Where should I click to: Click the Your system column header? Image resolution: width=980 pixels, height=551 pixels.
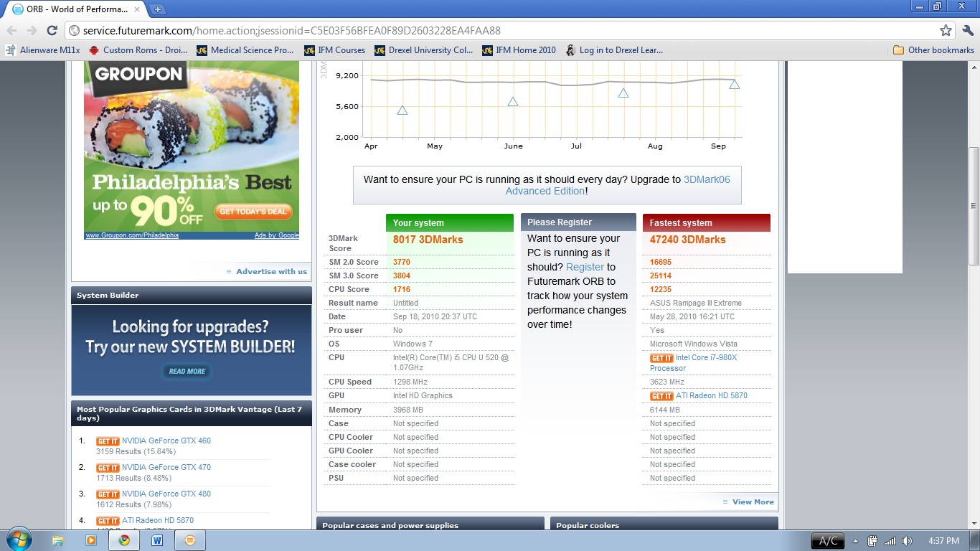click(x=450, y=222)
